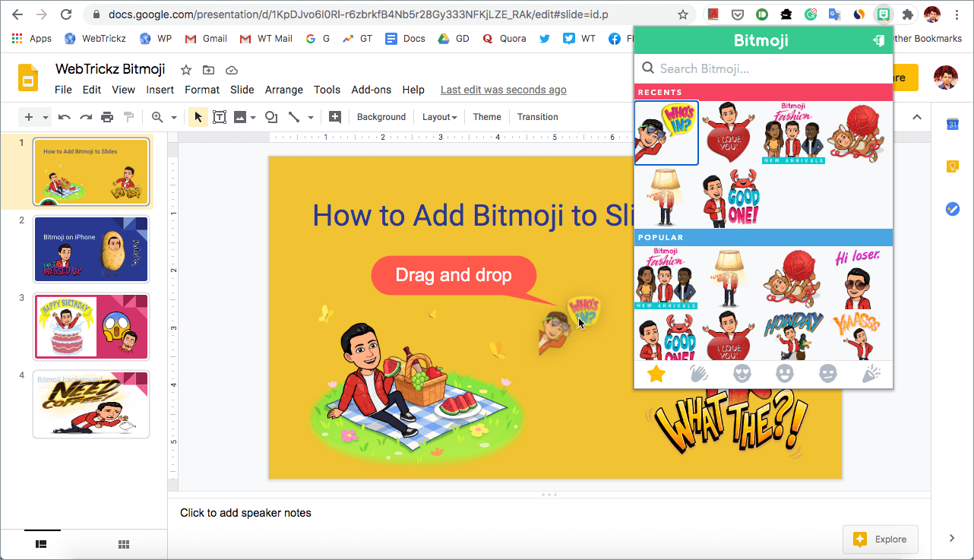The image size is (974, 560).
Task: Select slide 2 thumbnail 'Bitmoji on iPhone'
Action: click(x=91, y=249)
